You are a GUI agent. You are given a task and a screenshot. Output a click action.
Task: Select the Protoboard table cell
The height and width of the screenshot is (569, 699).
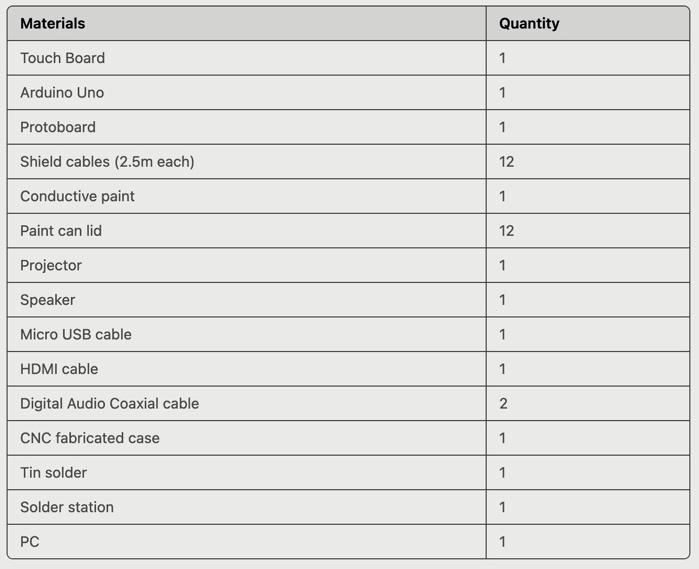tap(58, 127)
